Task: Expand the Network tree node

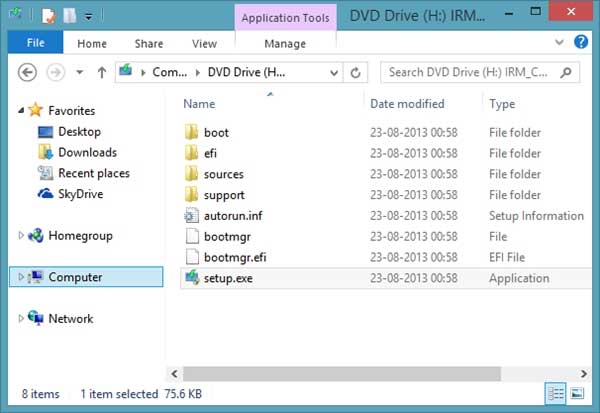Action: [21, 318]
